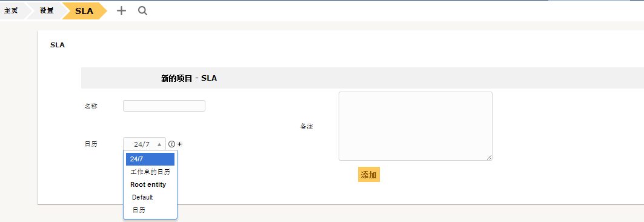Click the 新的项目 - SLA form header
This screenshot has height=222, width=644.
point(189,78)
